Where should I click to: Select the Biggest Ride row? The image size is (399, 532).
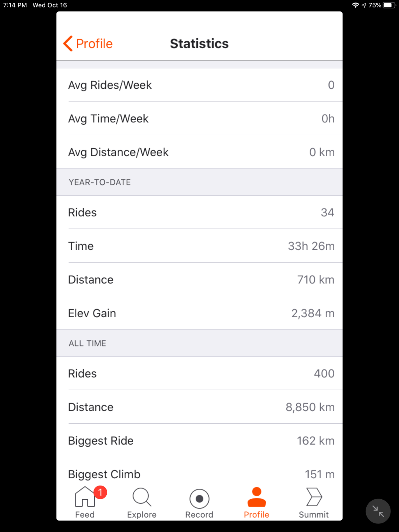(x=199, y=440)
